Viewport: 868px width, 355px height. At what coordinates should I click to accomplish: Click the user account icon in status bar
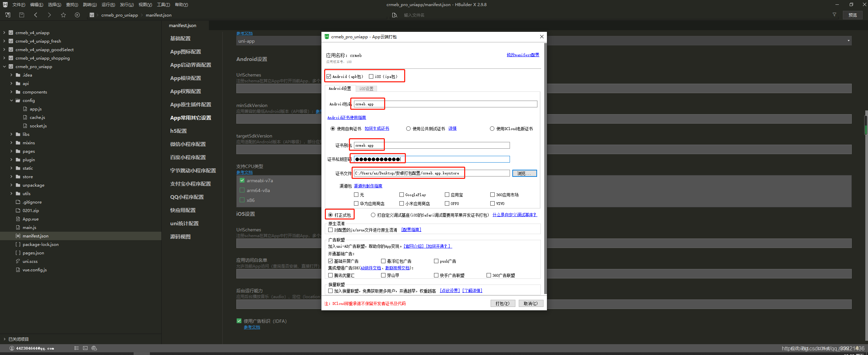12,348
